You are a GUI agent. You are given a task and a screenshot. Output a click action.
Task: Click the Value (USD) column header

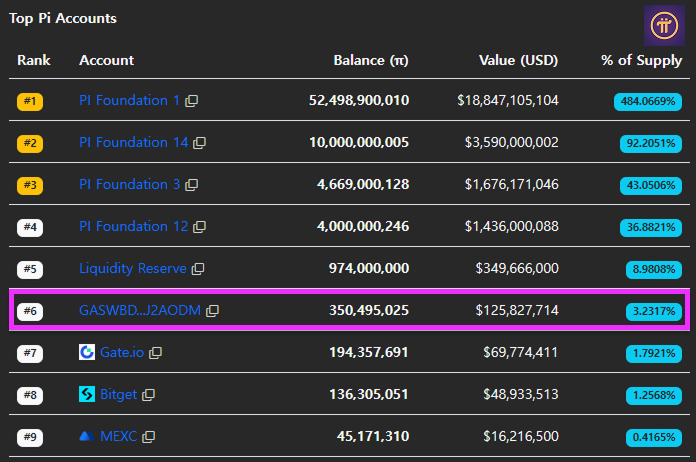click(518, 60)
